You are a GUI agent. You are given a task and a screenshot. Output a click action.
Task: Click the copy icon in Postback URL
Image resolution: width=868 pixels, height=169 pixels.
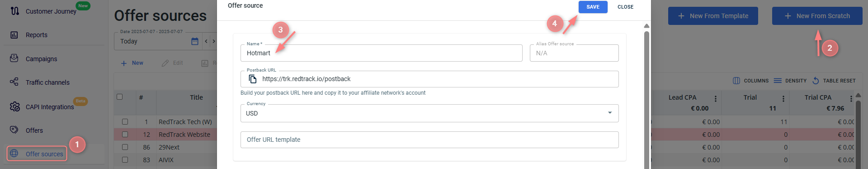(253, 79)
